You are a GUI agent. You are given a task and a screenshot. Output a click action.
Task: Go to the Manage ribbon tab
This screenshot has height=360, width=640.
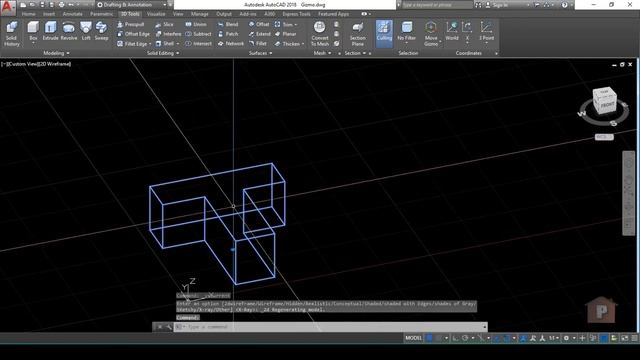point(200,14)
